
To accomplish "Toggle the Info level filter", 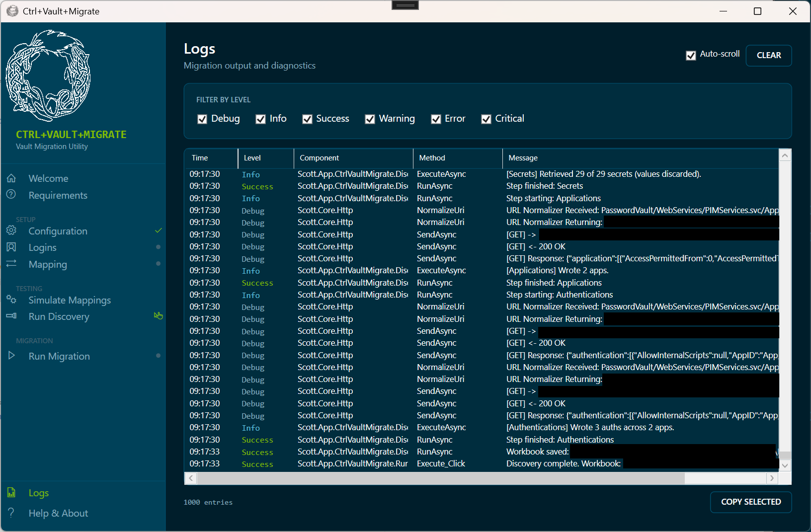I will tap(260, 119).
